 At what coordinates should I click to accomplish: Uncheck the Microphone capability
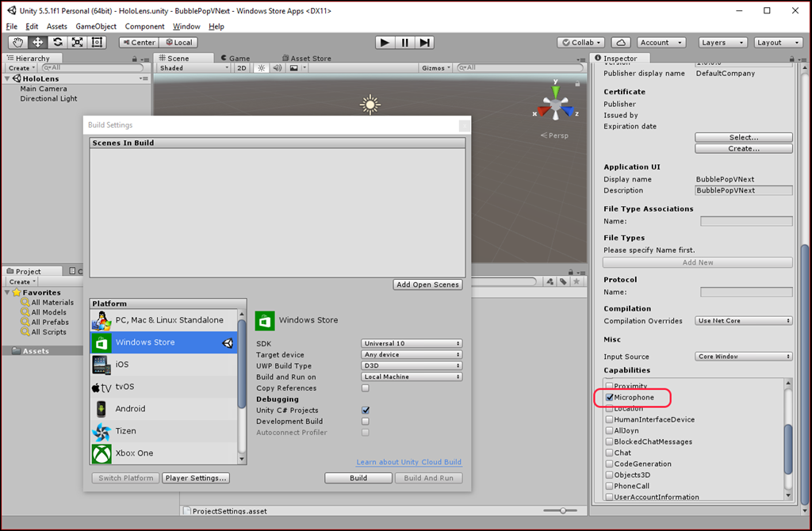[x=610, y=398]
